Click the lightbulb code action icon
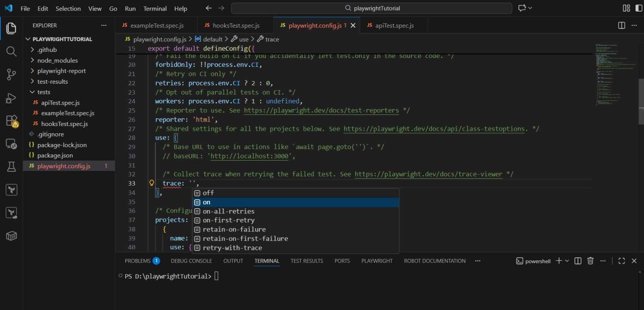644x310 pixels. tap(152, 183)
